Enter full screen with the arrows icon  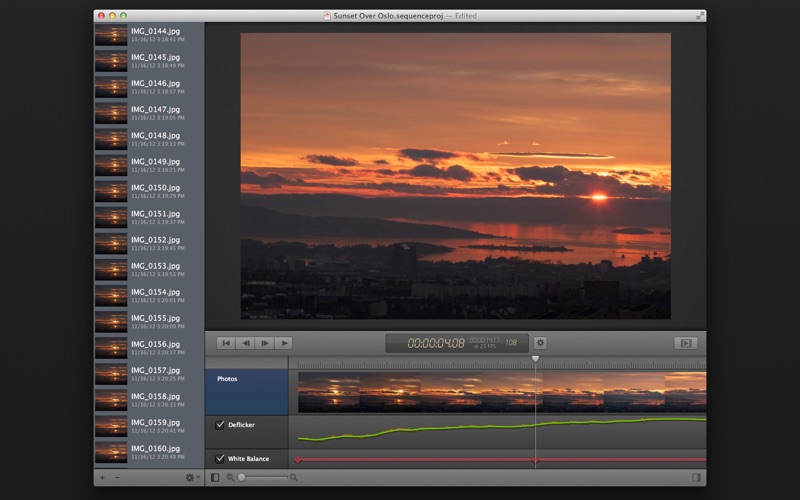point(700,16)
